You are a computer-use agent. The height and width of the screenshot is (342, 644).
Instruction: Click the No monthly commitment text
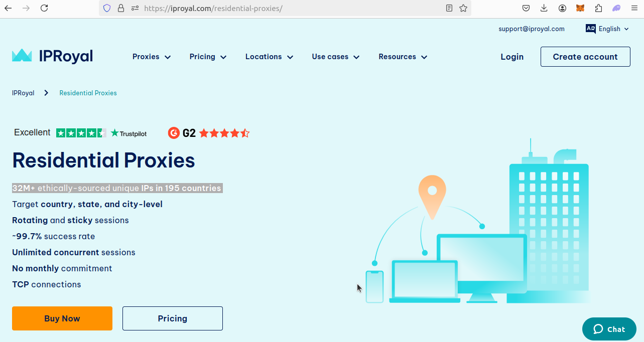coord(62,268)
